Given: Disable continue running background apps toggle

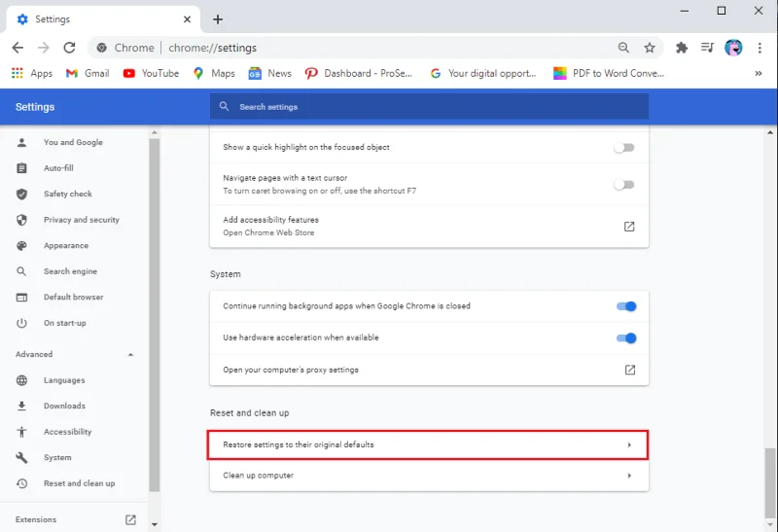Looking at the screenshot, I should coord(626,306).
